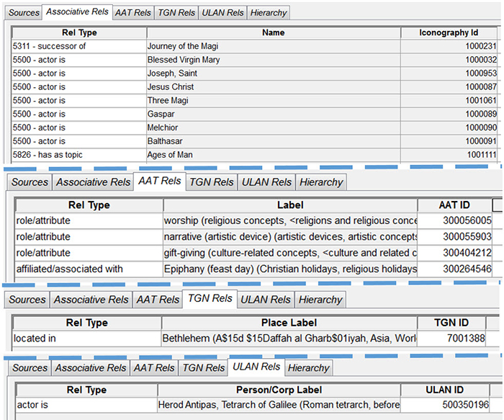The width and height of the screenshot is (504, 420).
Task: Open Hierarchy tab above Person/Corp Label table
Action: [309, 367]
